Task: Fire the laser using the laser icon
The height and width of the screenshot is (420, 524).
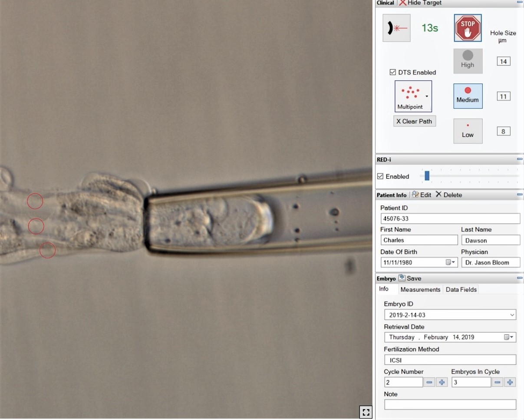Action: pos(396,28)
